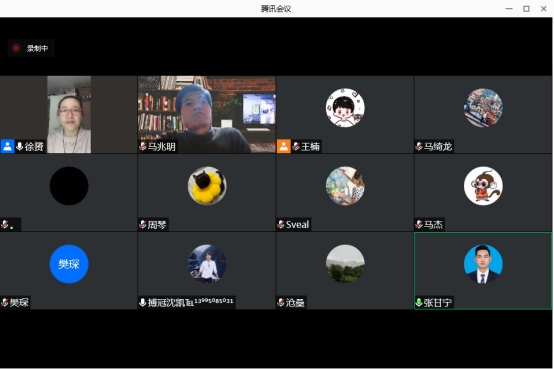The height and width of the screenshot is (369, 554).
Task: Click 王楠's cartoon boy avatar
Action: [x=345, y=107]
